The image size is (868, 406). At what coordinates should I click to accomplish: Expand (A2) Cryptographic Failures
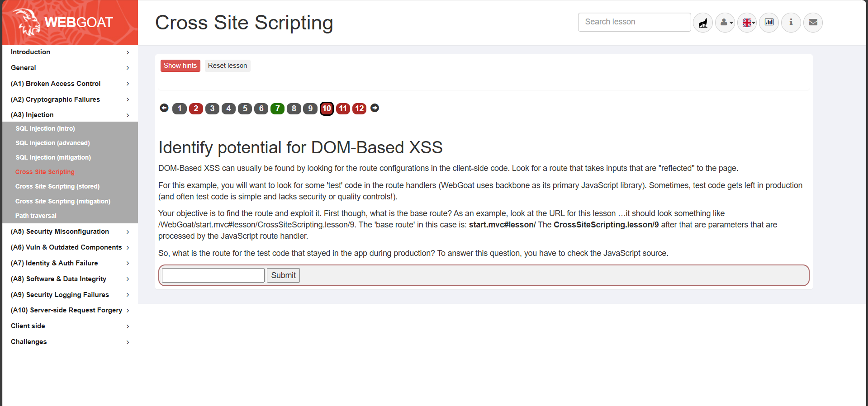(x=70, y=99)
